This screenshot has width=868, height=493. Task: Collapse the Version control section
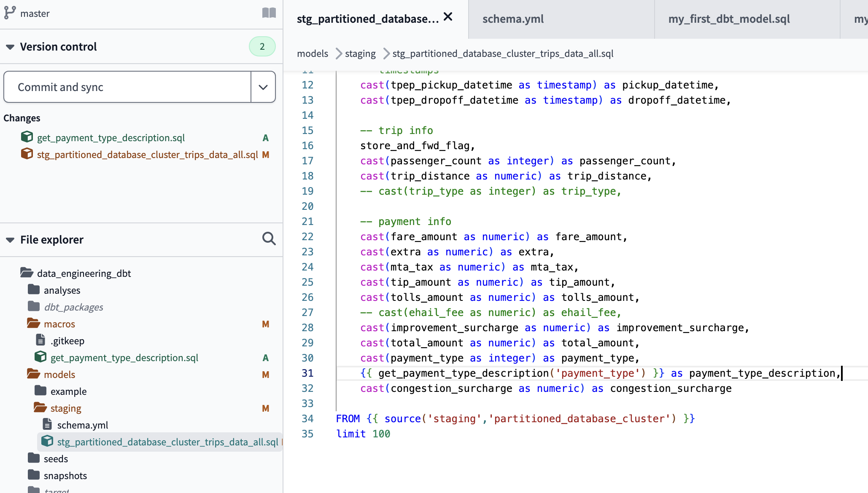(10, 47)
